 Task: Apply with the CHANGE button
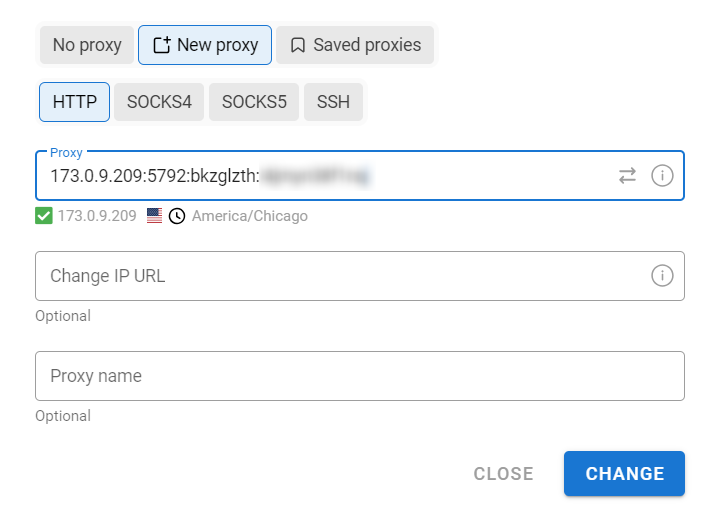coord(625,474)
